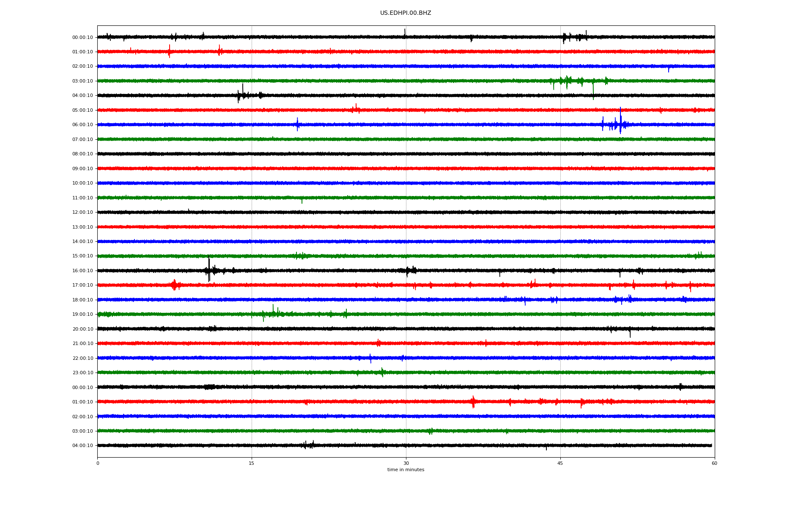Screen dimensions: 812x508
Task: Select the 05:00:10 trace label
Action: 82,110
